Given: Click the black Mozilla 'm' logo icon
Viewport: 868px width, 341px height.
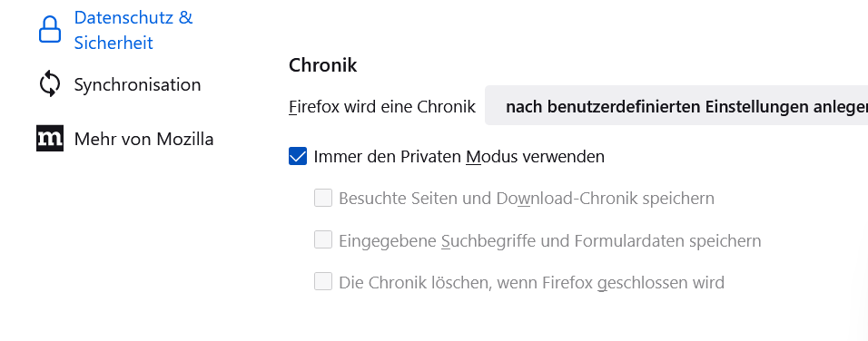Looking at the screenshot, I should (x=50, y=138).
